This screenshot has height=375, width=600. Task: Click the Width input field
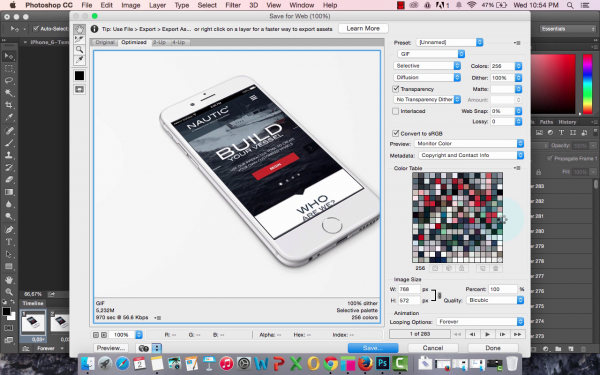[409, 289]
